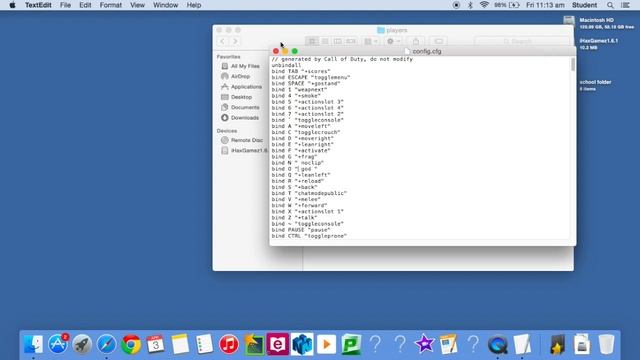The width and height of the screenshot is (640, 360).
Task: Open the orange play-arrow app in dock
Action: 327,344
